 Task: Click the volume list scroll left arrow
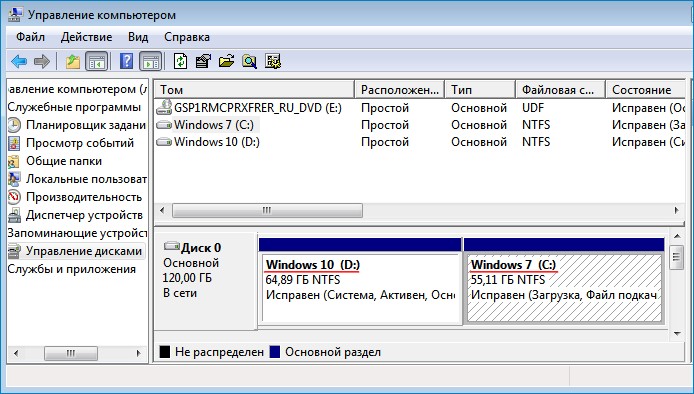pos(162,210)
